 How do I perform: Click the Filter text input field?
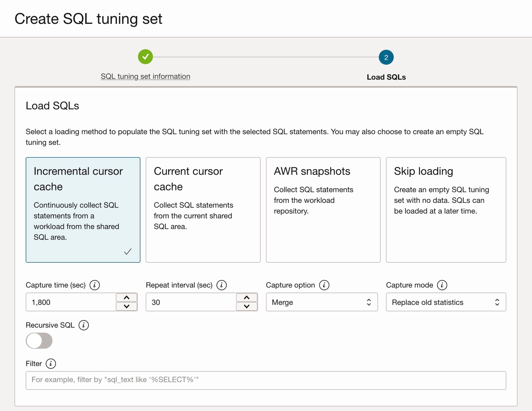[x=266, y=380]
